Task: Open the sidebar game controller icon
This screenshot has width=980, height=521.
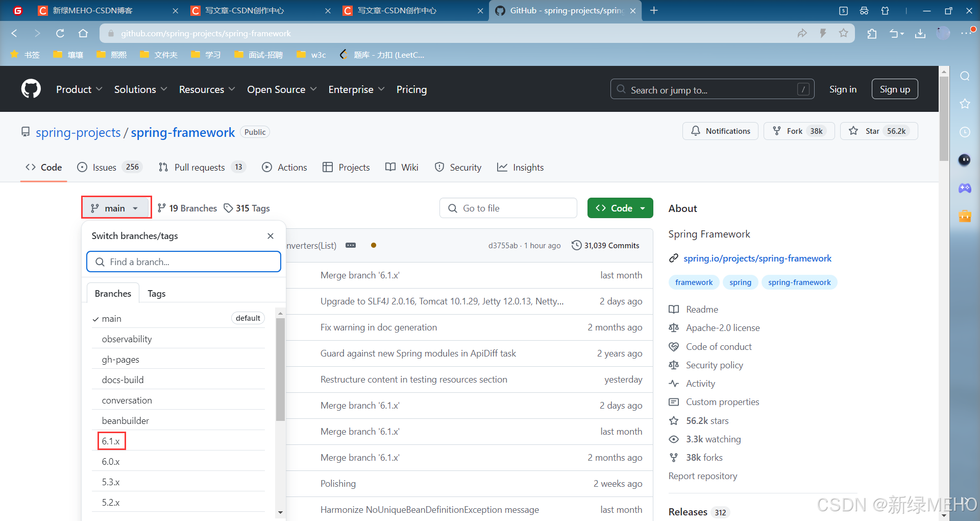Action: coord(965,188)
